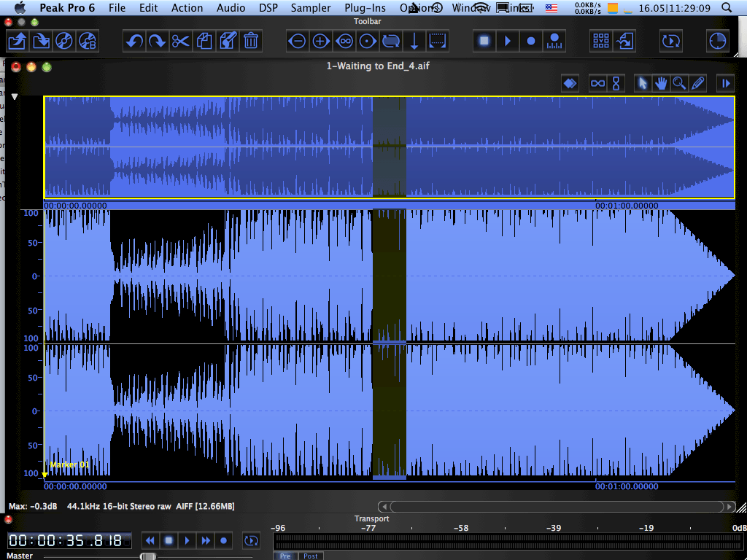747x560 pixels.
Task: Open the Plug-Ins menu
Action: (365, 7)
